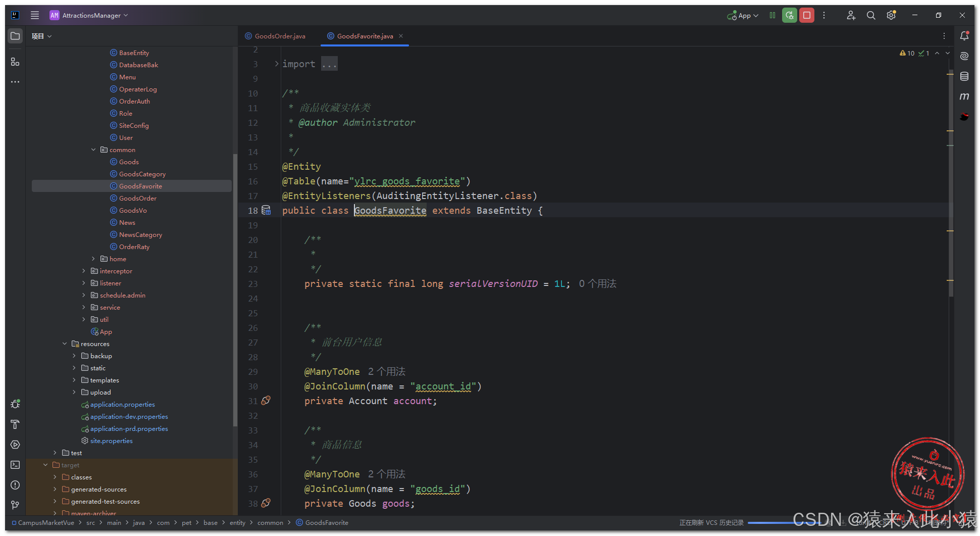Open the Maven tool window
980x536 pixels.
pos(964,96)
